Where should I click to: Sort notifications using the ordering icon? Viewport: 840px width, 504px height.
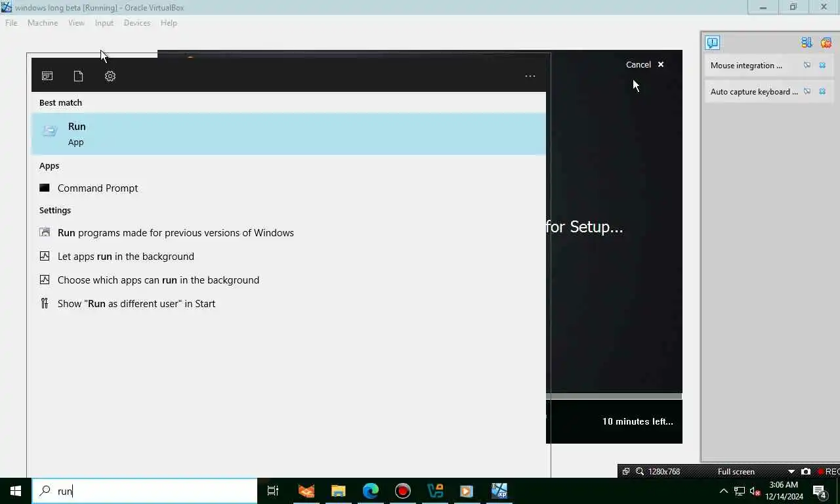click(x=807, y=43)
